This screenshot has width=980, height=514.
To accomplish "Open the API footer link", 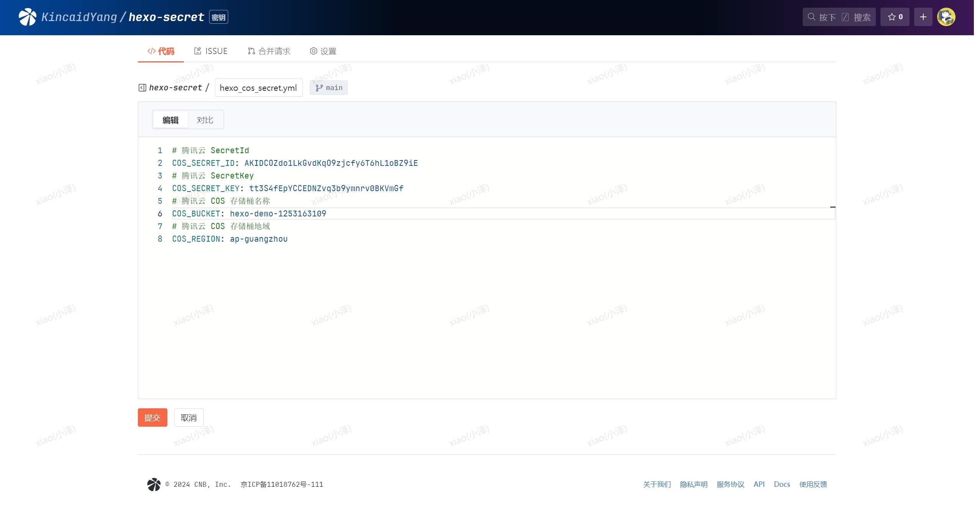I will 759,485.
